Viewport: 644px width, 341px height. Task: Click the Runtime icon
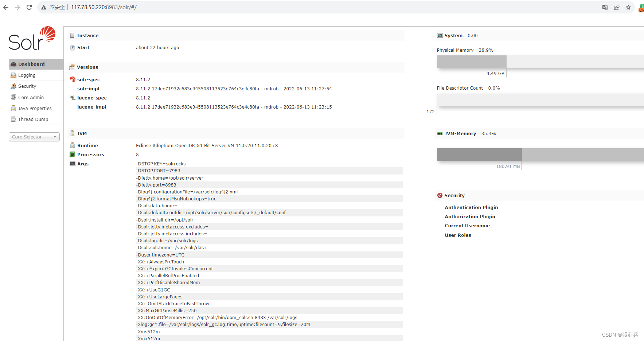tap(73, 145)
